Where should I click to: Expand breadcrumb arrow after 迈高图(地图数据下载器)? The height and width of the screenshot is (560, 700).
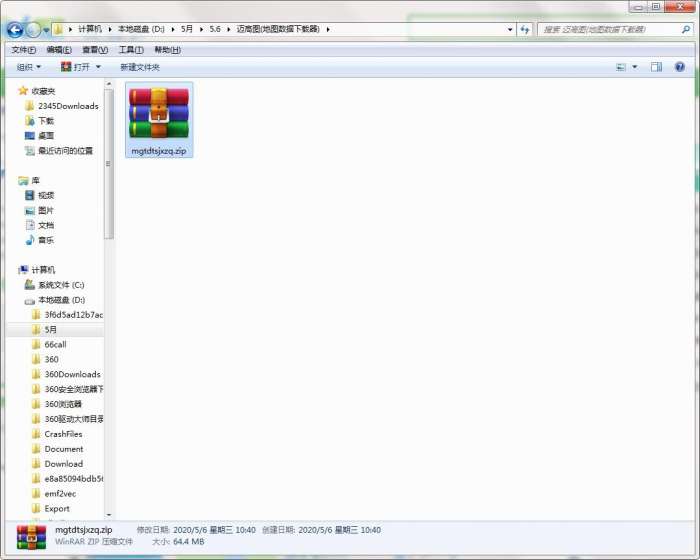328,29
